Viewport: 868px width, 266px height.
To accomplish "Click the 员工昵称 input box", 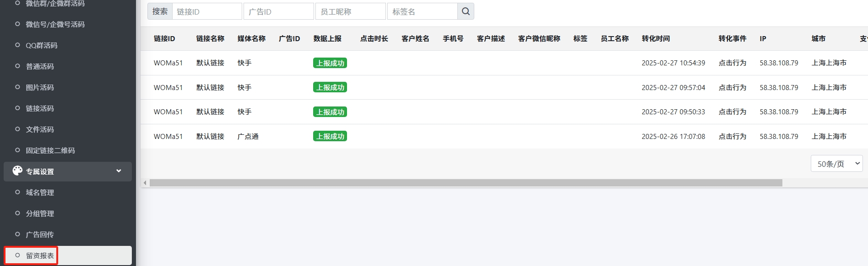I will click(x=350, y=11).
